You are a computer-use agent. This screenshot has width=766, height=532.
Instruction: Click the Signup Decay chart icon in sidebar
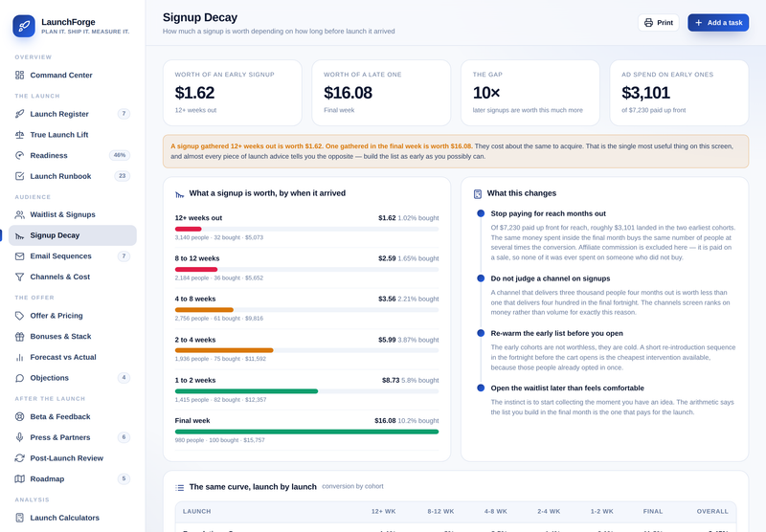point(19,235)
